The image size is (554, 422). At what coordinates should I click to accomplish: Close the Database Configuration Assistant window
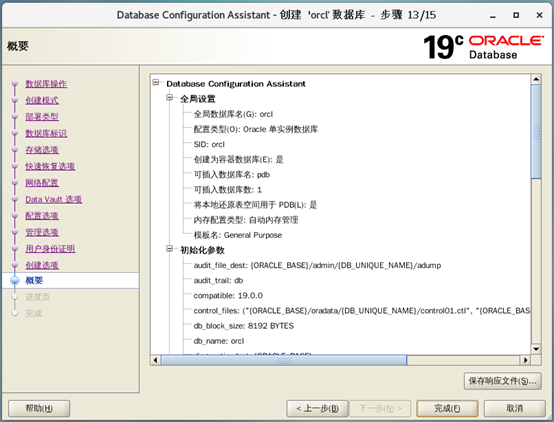[540, 15]
